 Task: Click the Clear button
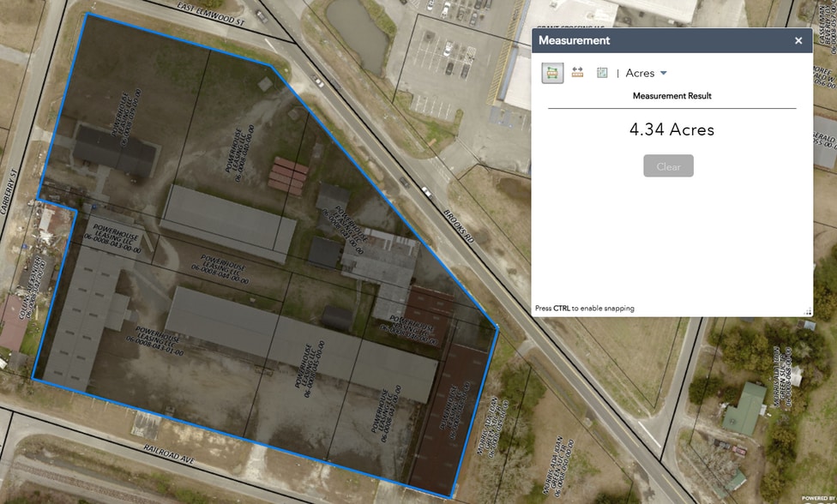point(668,165)
